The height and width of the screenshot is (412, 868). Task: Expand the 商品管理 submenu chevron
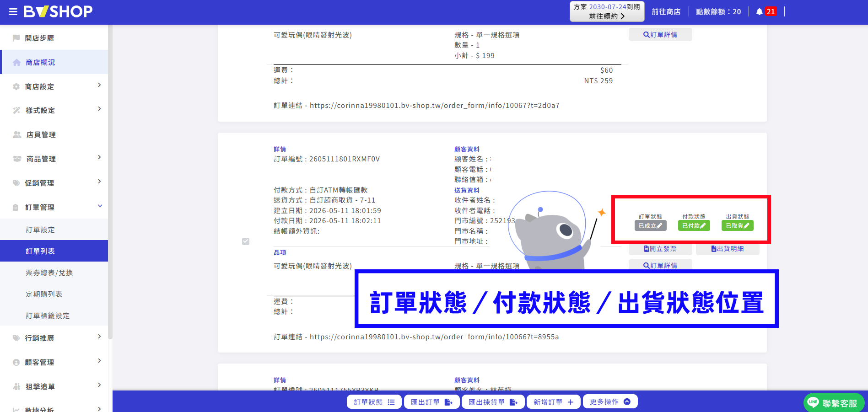(x=99, y=157)
